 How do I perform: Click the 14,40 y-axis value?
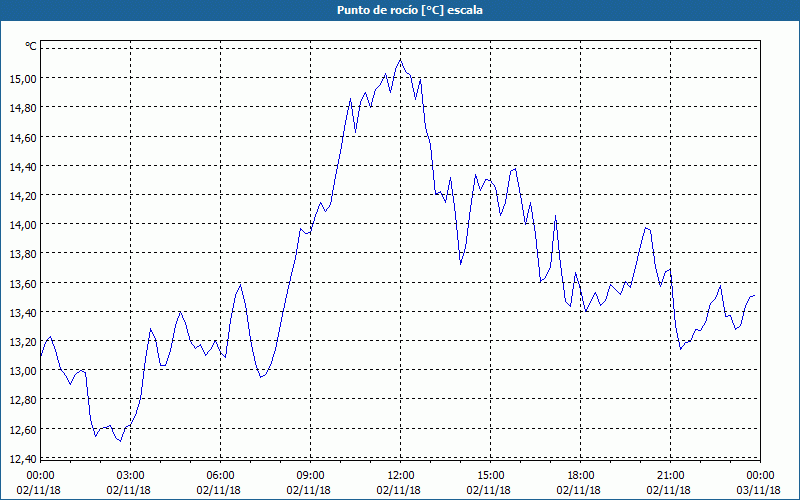click(x=23, y=166)
